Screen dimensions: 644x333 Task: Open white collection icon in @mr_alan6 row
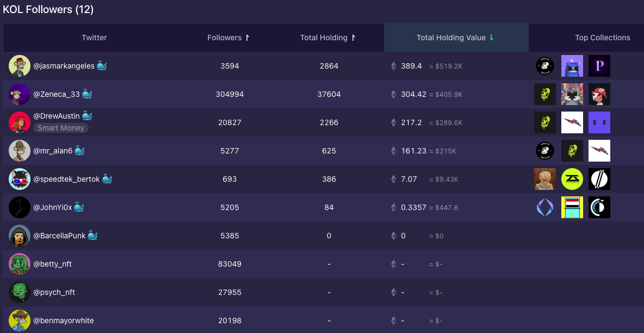pos(599,151)
